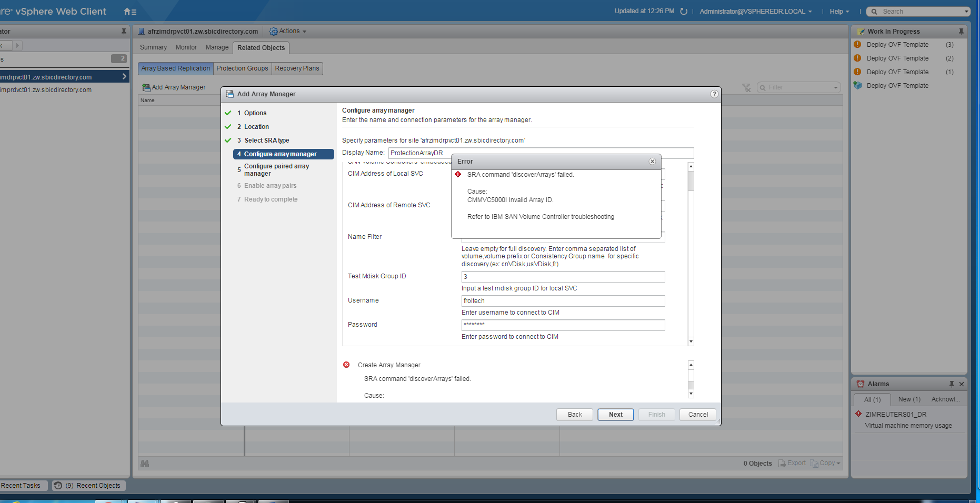The image size is (980, 503).
Task: Click the filter funnel icon
Action: coord(747,87)
